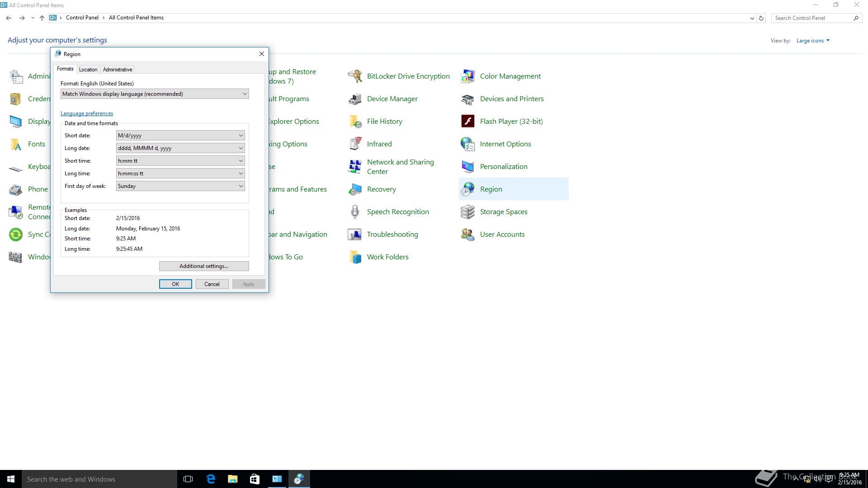The height and width of the screenshot is (488, 868).
Task: Open Device Manager icon
Action: (x=355, y=99)
